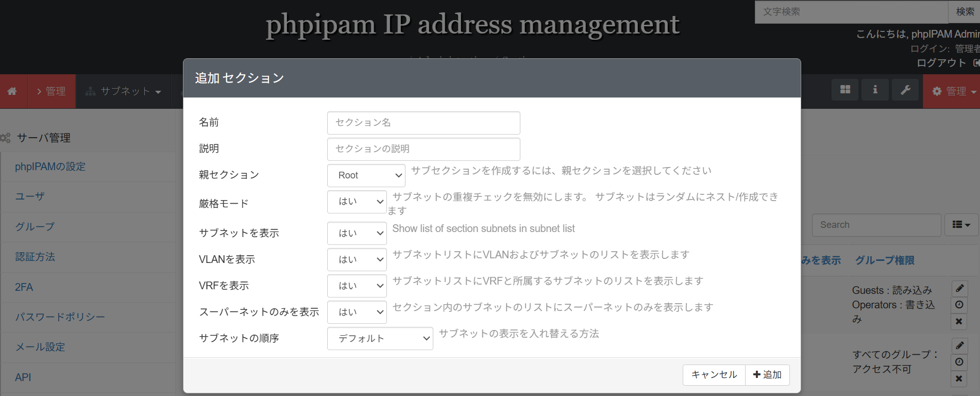Open 認証方法 in the sidebar
The width and height of the screenshot is (980, 396).
click(x=35, y=257)
